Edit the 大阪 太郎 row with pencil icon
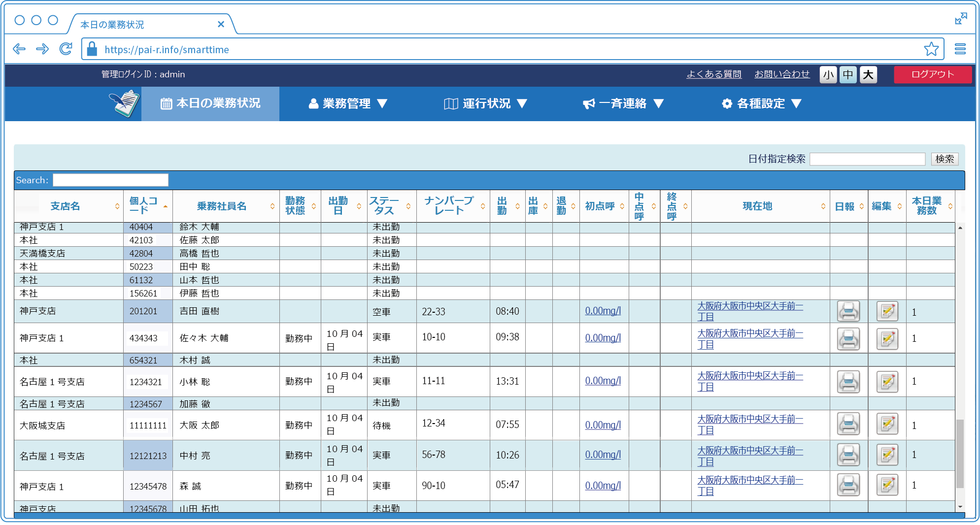 tap(887, 424)
